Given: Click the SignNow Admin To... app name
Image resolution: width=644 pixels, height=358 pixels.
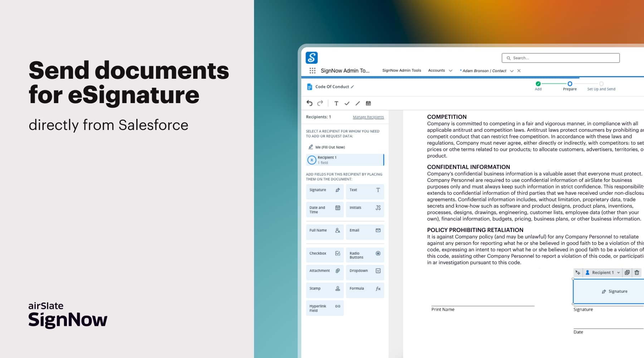Looking at the screenshot, I should (x=345, y=71).
